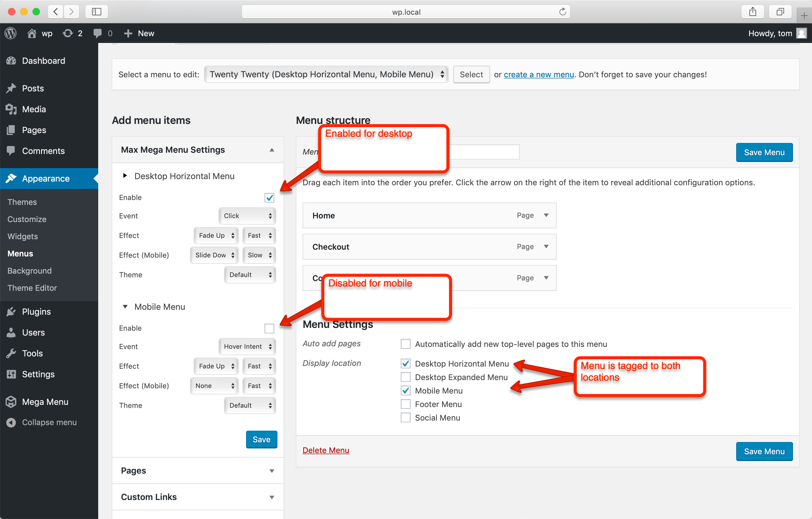Check the Footer Menu display location
Image resolution: width=812 pixels, height=519 pixels.
point(405,404)
